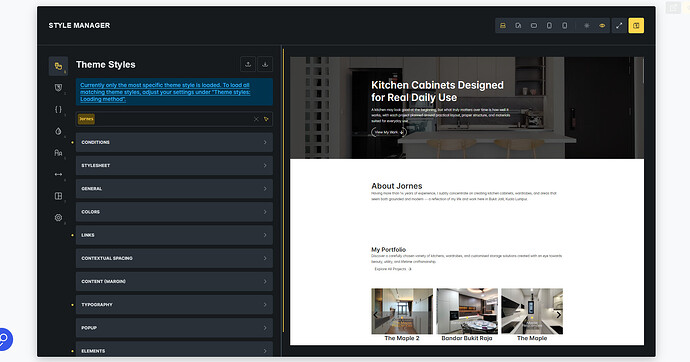Click the theme styles loading method notice link
The width and height of the screenshot is (690, 362).
165,92
